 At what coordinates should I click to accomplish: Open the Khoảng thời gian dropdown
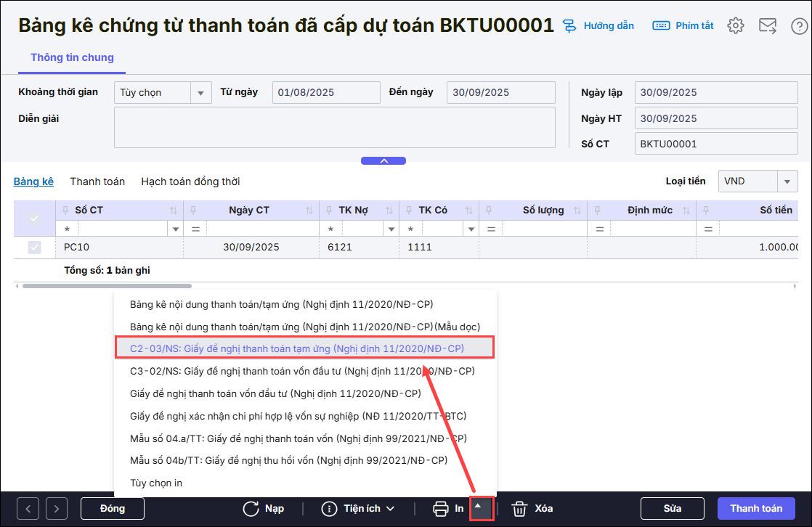[200, 93]
